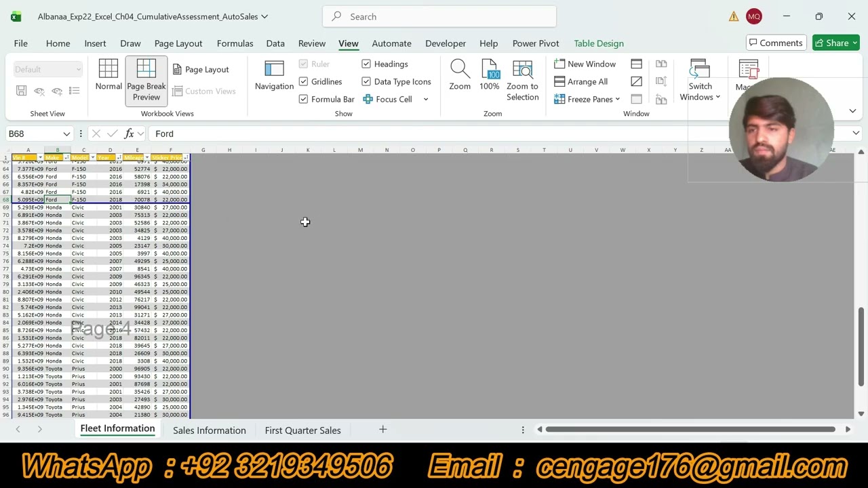
Task: Open the Year filter dropdown in header
Action: (119, 157)
